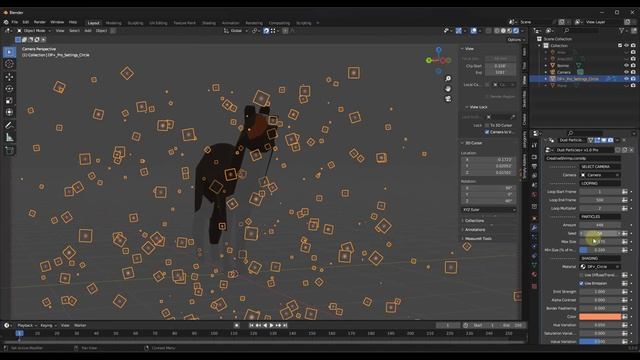Open the timeline Keying menu

(x=48, y=325)
